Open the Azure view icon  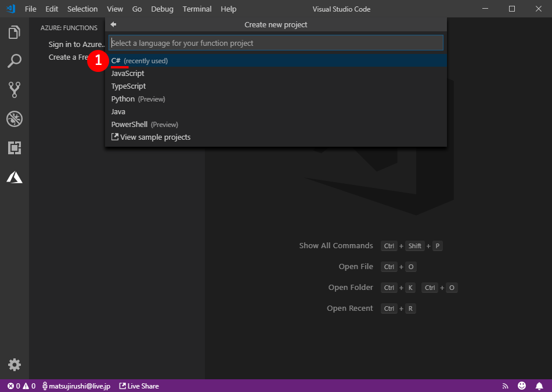point(15,177)
